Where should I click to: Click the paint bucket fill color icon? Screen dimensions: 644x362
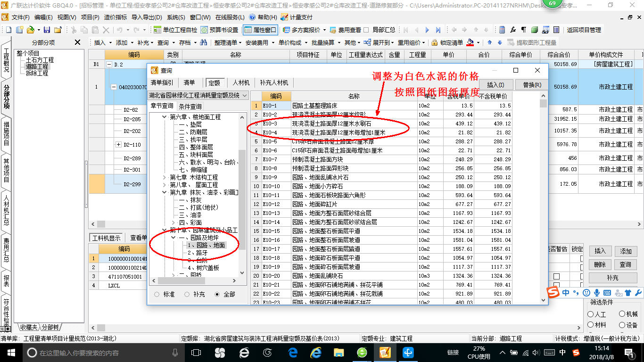[x=470, y=42]
